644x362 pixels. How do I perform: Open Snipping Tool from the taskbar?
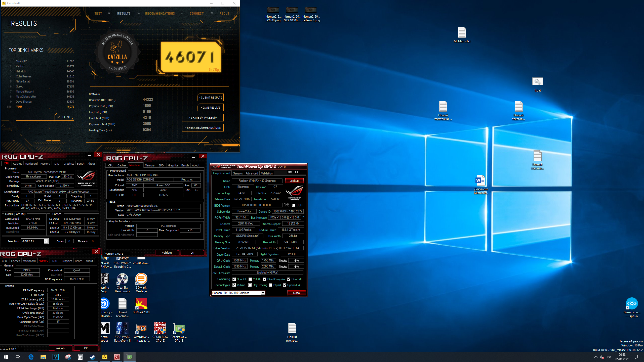68,357
